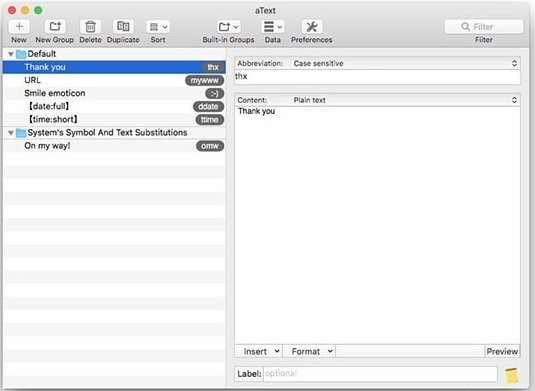Screen dimensions: 535x391
Task: Open the Sort menu
Action: tap(158, 27)
